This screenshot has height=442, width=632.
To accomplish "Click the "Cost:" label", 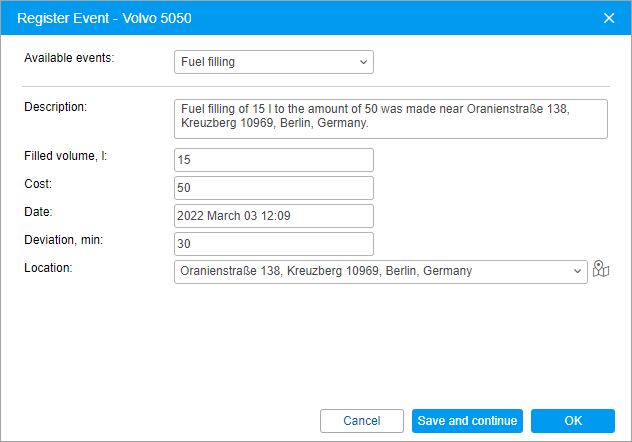I will click(38, 184).
